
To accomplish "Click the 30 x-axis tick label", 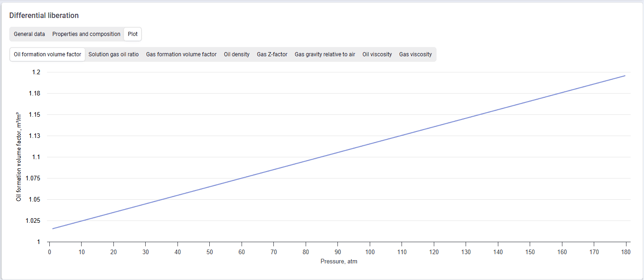I will tap(145, 252).
